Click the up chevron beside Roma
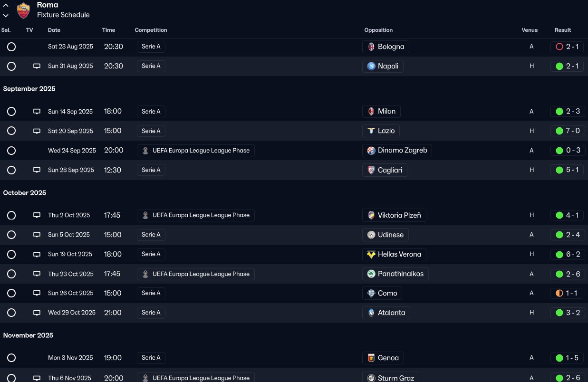 (x=6, y=5)
